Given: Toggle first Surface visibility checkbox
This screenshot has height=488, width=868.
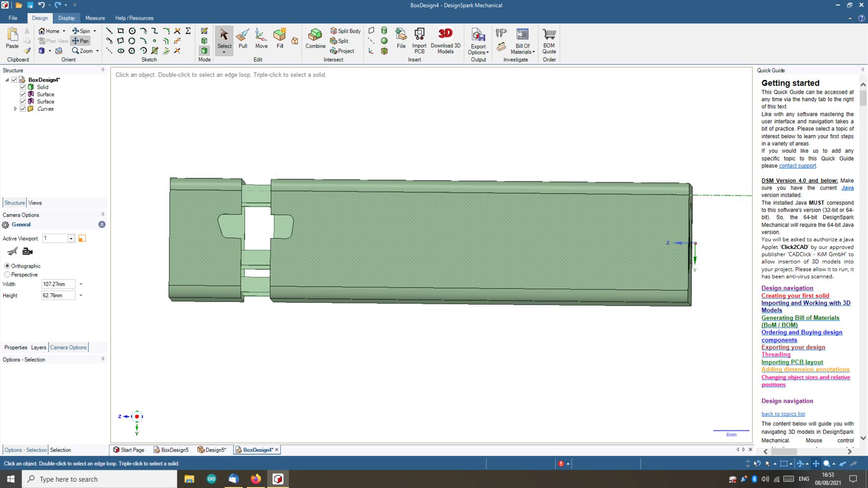Looking at the screenshot, I should tap(22, 94).
